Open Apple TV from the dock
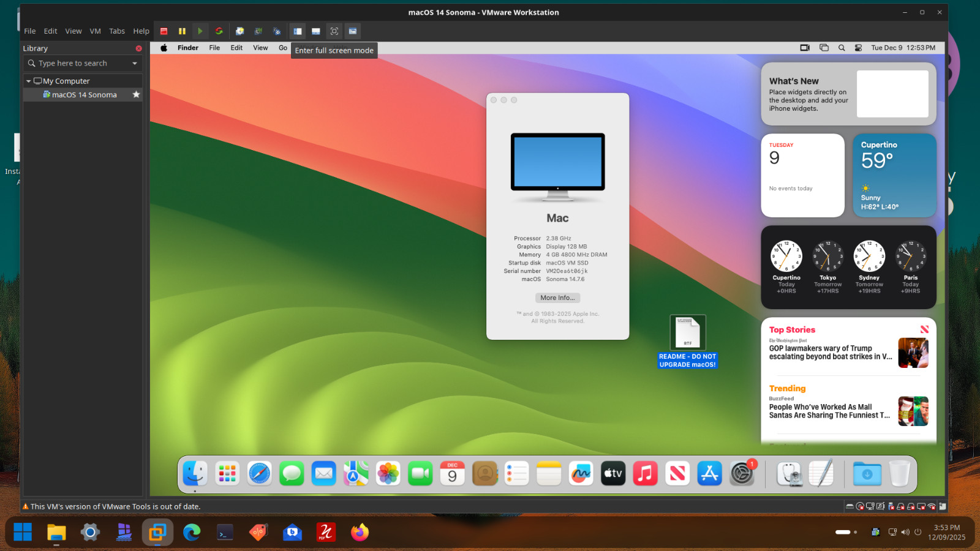Image resolution: width=980 pixels, height=551 pixels. click(613, 473)
